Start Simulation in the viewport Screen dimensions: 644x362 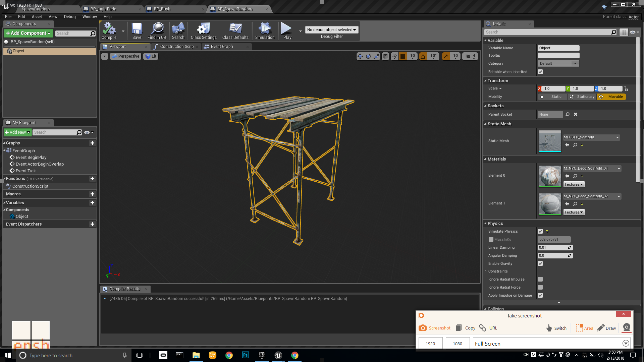click(265, 31)
